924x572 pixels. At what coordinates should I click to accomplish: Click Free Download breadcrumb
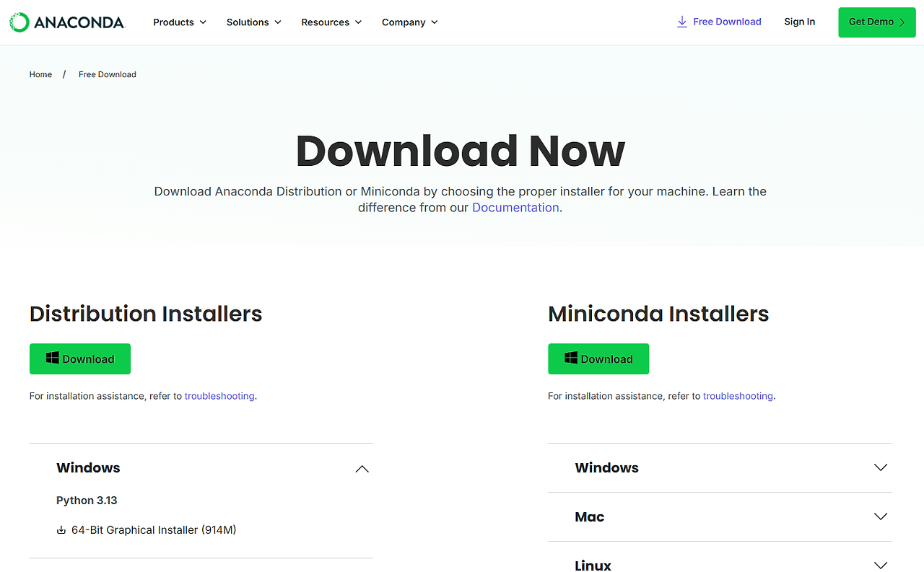click(108, 74)
